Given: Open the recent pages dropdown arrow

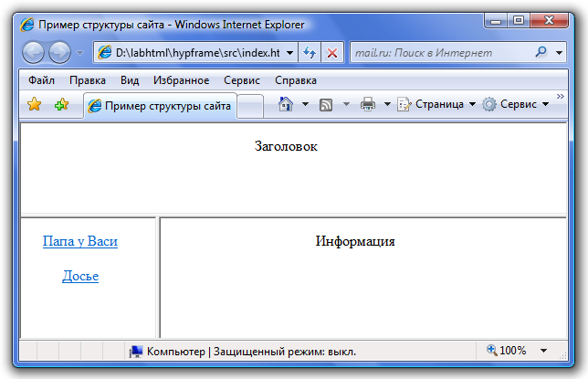Looking at the screenshot, I should (79, 53).
